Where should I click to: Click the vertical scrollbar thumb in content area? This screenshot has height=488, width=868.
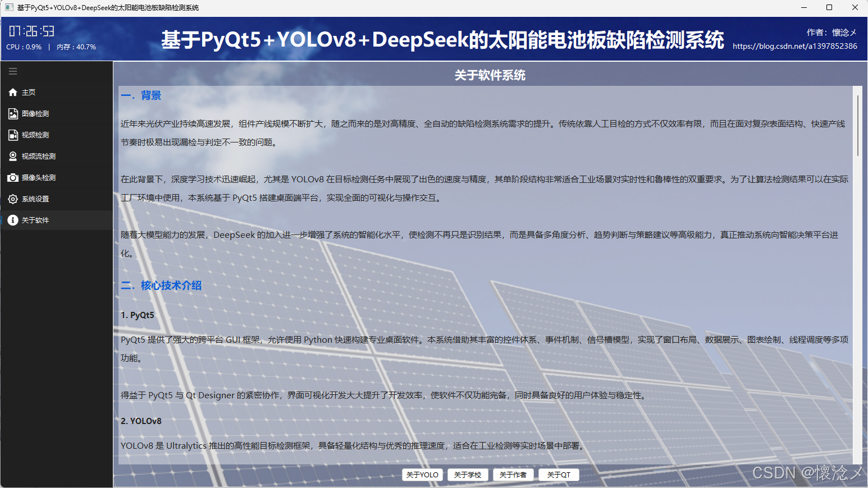click(x=858, y=126)
